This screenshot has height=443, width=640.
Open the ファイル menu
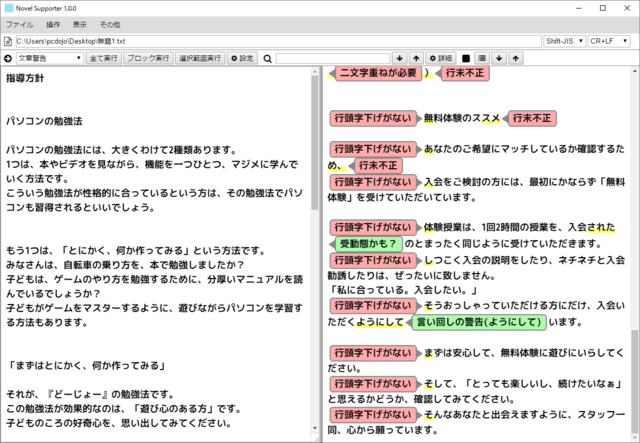(x=20, y=23)
